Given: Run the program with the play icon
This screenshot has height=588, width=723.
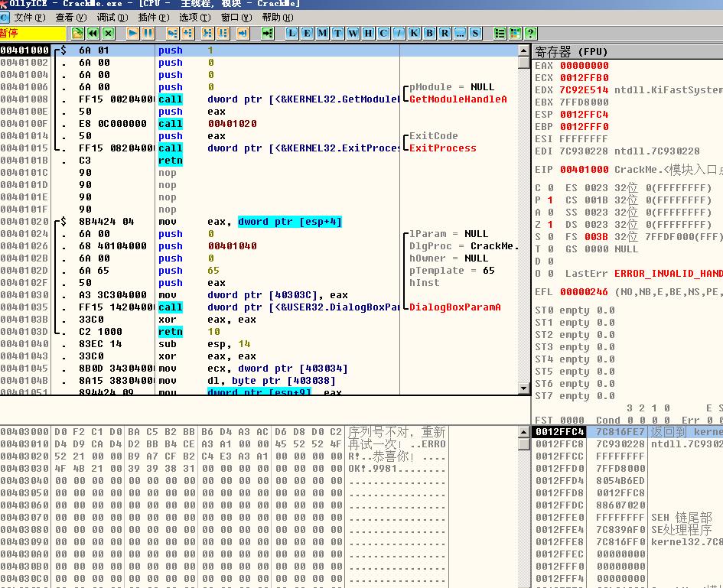Looking at the screenshot, I should [133, 33].
